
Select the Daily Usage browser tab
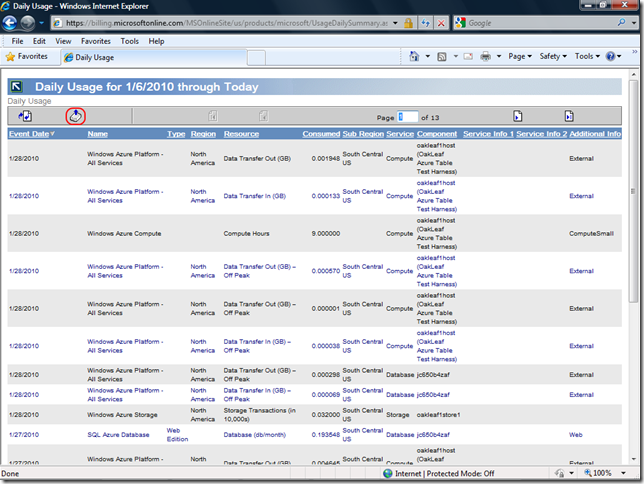coord(154,58)
